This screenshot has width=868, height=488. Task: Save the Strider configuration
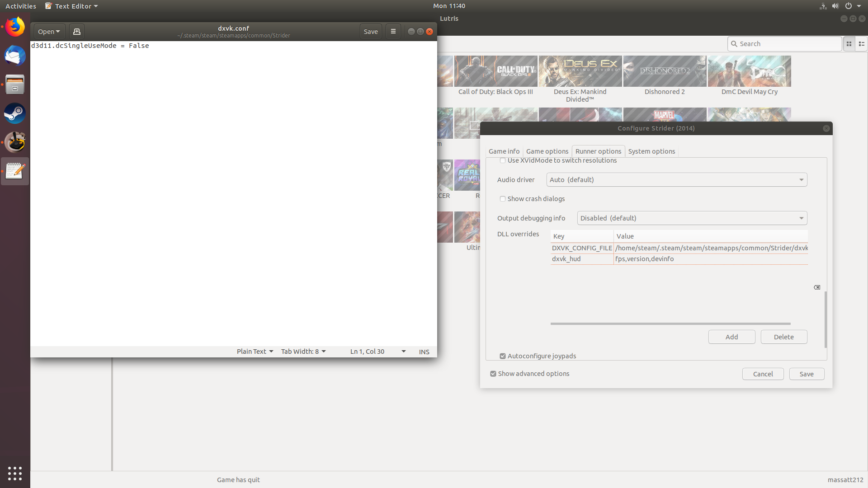[x=807, y=374]
